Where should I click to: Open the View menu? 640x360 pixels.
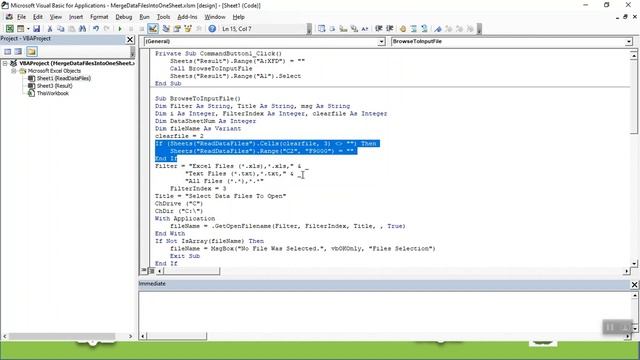(56, 17)
